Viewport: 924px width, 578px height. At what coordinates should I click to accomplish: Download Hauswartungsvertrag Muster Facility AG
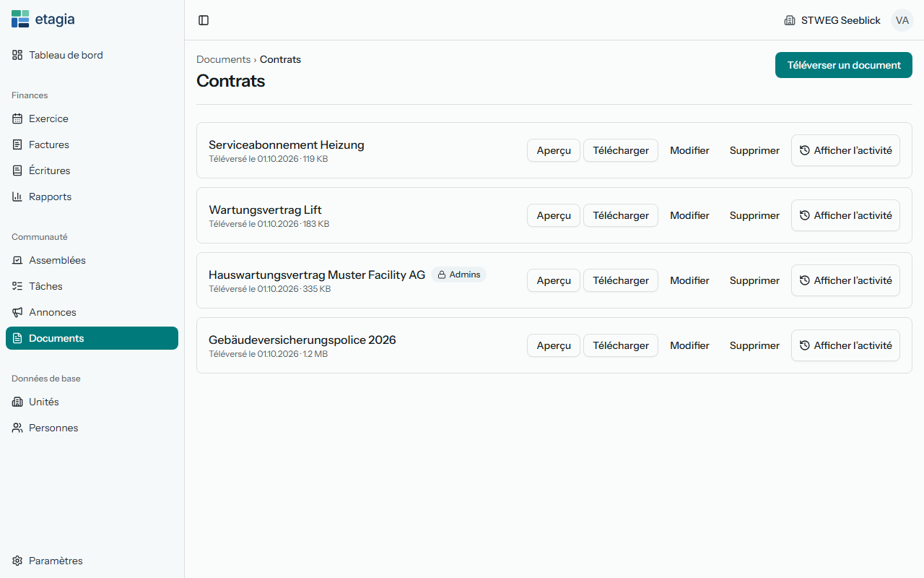621,280
